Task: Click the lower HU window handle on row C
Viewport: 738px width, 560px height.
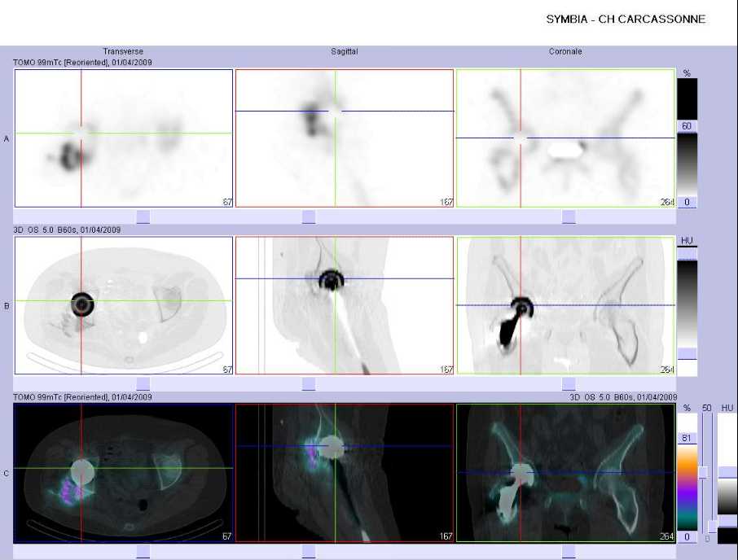Action: pos(727,521)
